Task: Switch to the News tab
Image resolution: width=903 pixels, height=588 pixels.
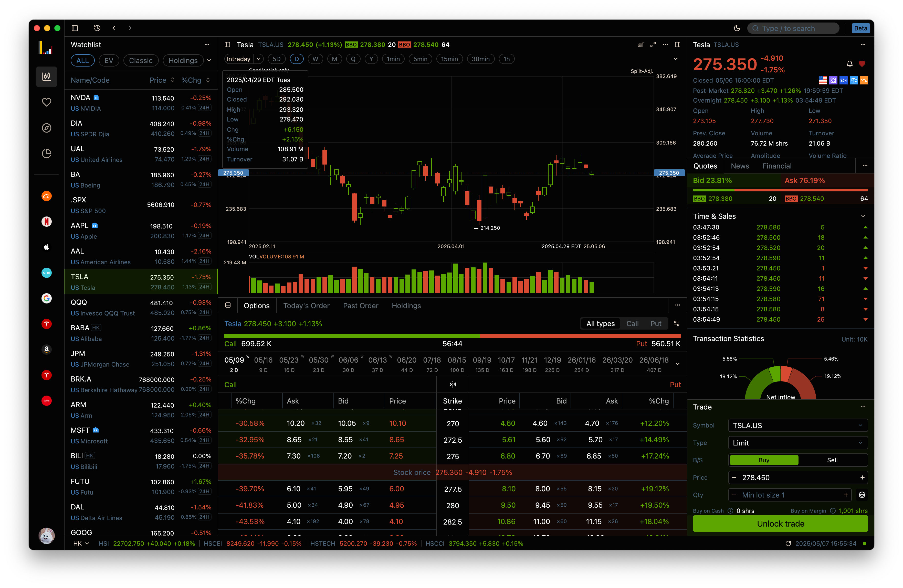Action: [739, 166]
